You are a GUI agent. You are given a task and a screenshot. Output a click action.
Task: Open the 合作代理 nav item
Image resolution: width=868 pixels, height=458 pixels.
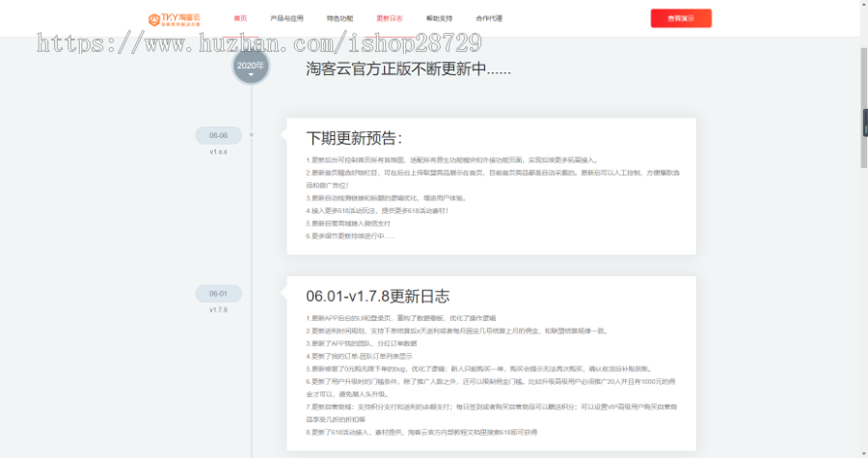pos(489,18)
